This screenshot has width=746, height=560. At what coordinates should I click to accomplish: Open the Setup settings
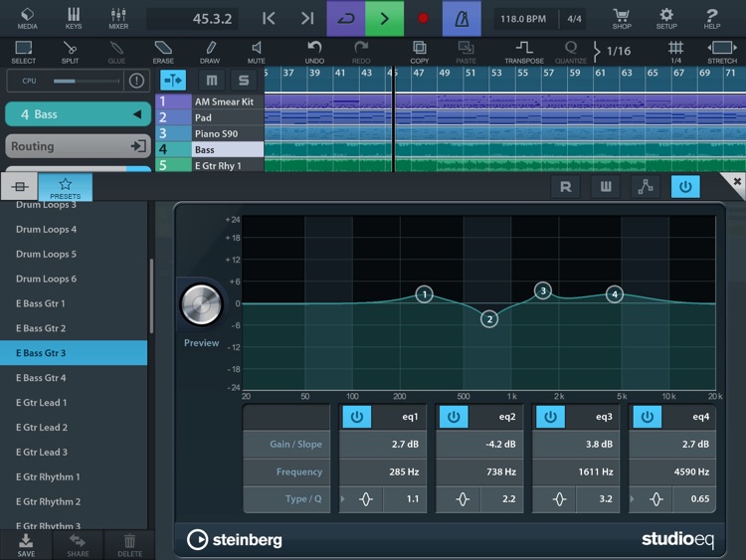(666, 19)
